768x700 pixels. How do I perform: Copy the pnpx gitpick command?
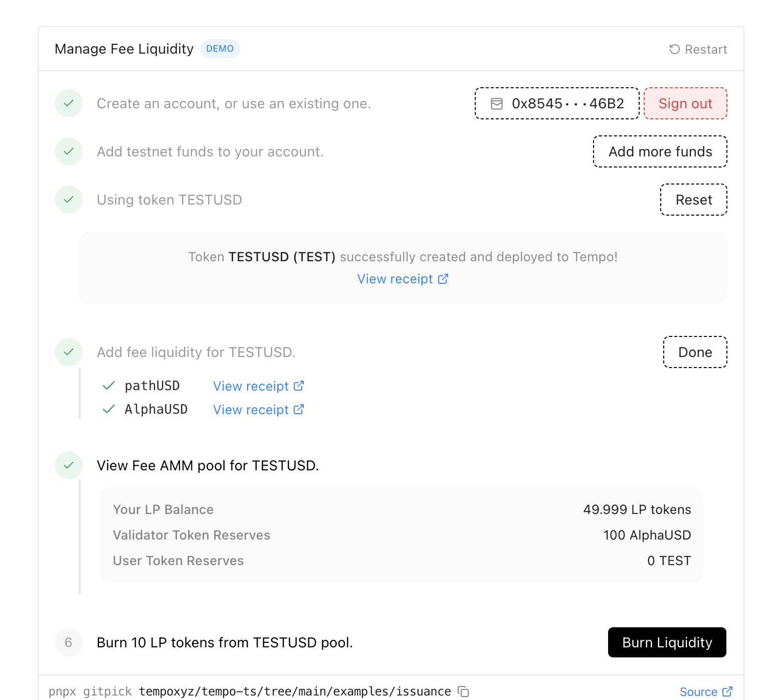point(464,691)
